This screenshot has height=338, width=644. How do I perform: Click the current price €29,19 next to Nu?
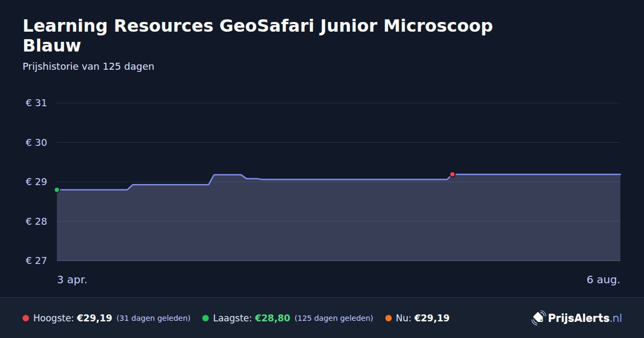coord(431,318)
